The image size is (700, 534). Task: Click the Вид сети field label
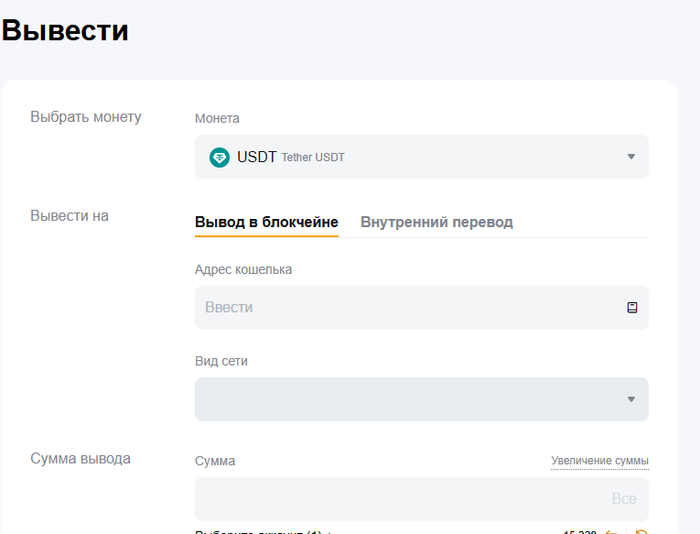(221, 361)
